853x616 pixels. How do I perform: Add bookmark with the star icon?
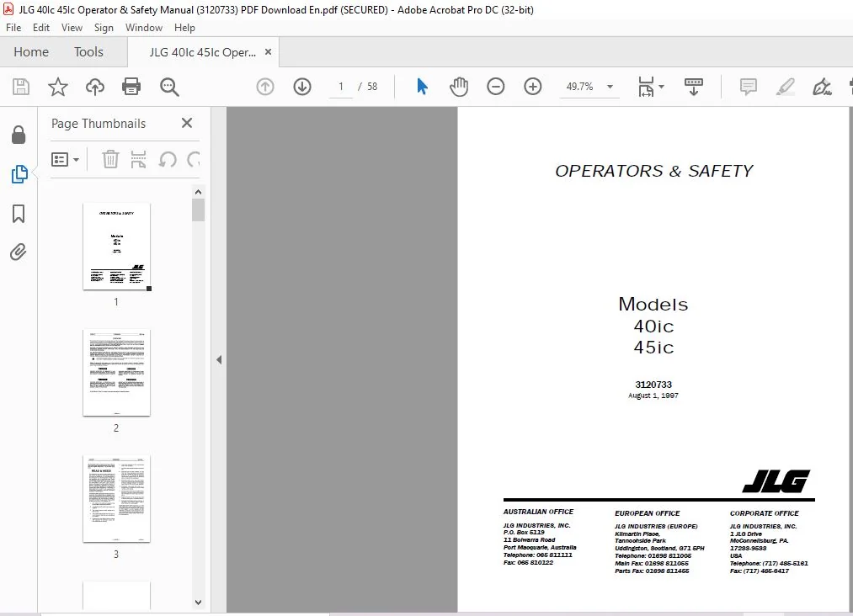point(57,87)
